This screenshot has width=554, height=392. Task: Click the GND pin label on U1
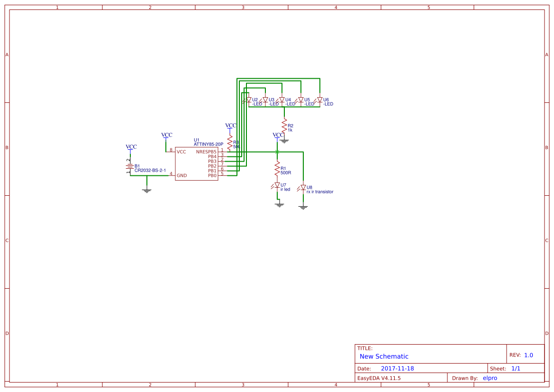pyautogui.click(x=182, y=175)
